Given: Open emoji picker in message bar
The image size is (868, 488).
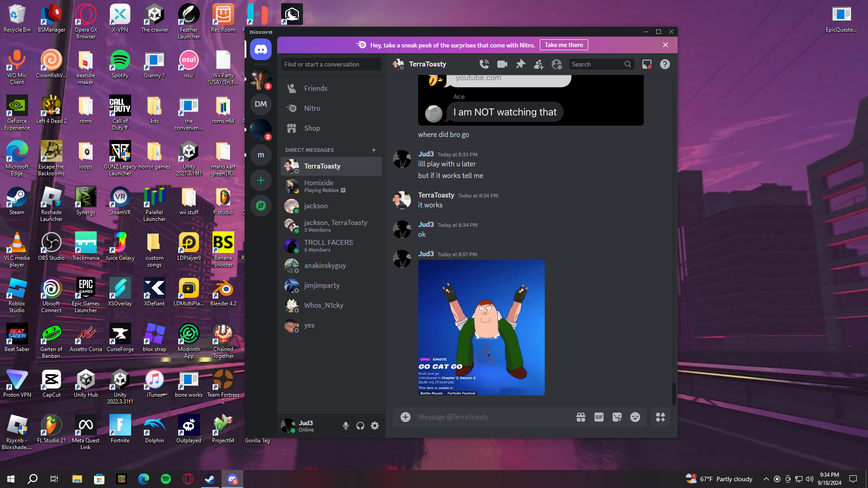Looking at the screenshot, I should [x=635, y=417].
